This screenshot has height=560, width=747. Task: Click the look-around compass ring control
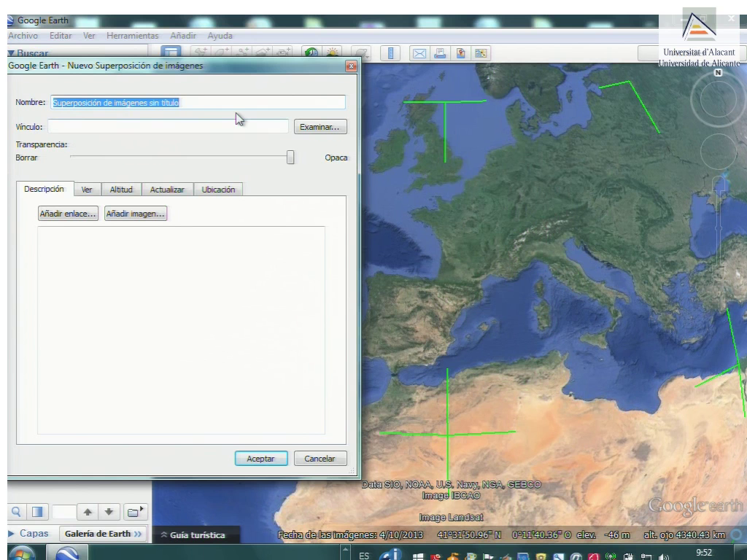[718, 99]
